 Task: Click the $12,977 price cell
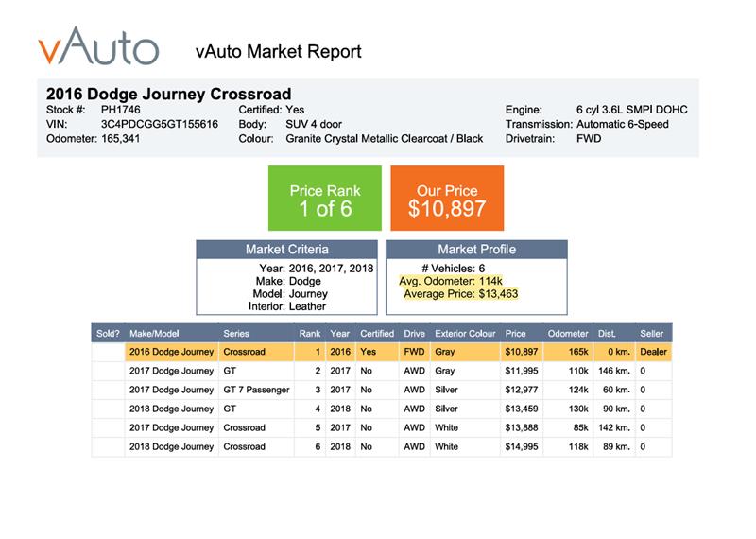(x=522, y=390)
